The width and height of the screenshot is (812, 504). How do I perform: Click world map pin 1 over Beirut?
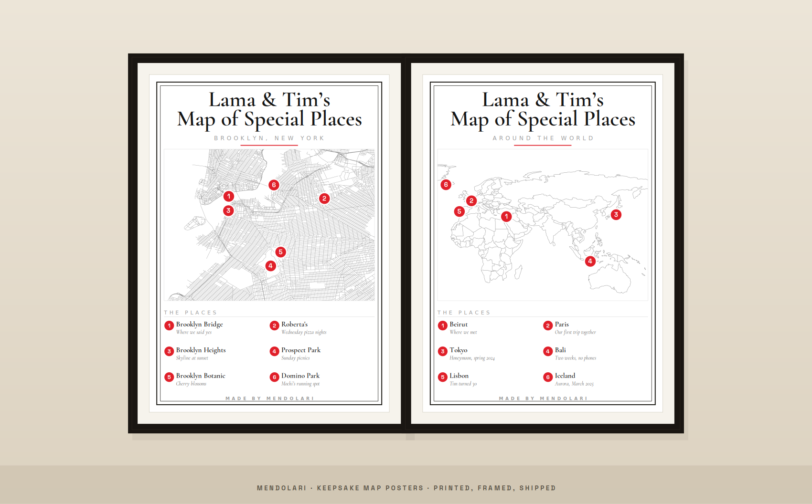[x=506, y=216]
